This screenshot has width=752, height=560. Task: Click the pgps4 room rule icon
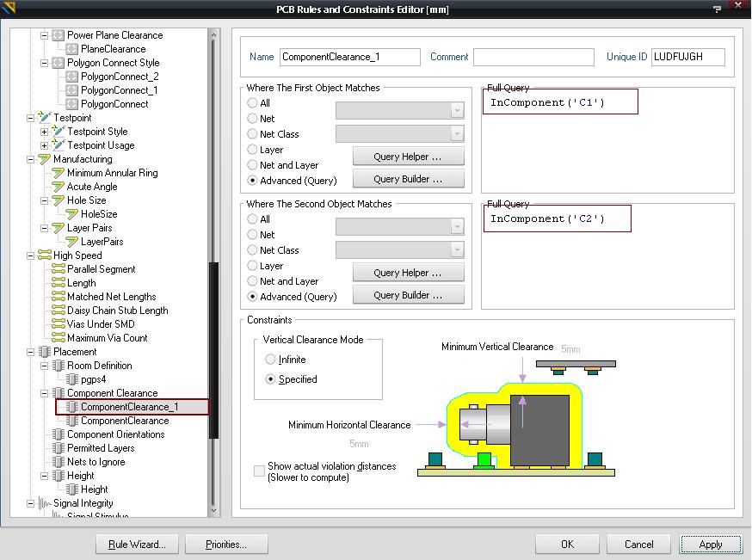72,379
